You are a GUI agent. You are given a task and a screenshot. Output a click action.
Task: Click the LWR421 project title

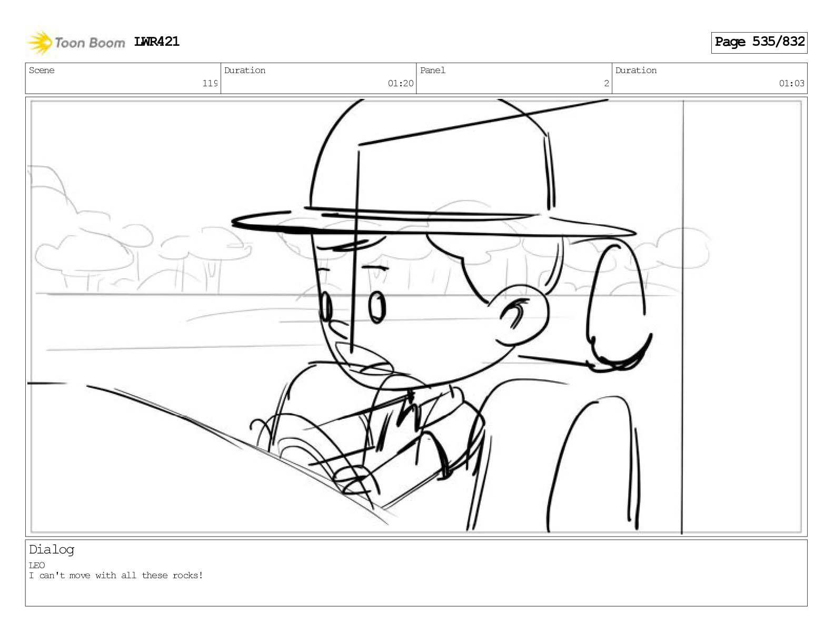[x=156, y=42]
